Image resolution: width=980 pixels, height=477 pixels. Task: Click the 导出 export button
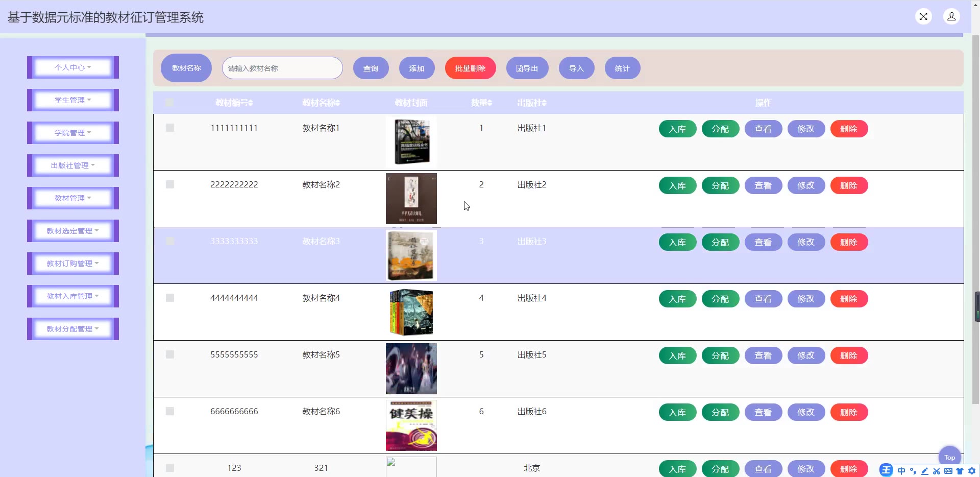527,68
